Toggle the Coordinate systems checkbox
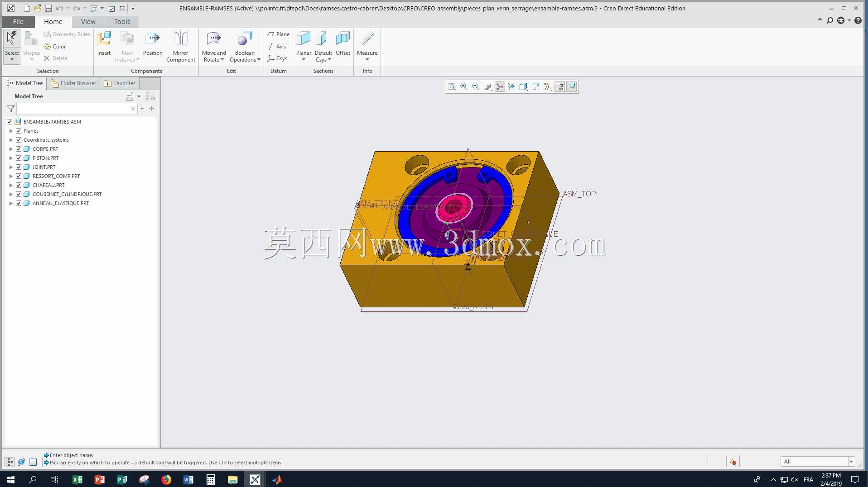 pos(19,140)
